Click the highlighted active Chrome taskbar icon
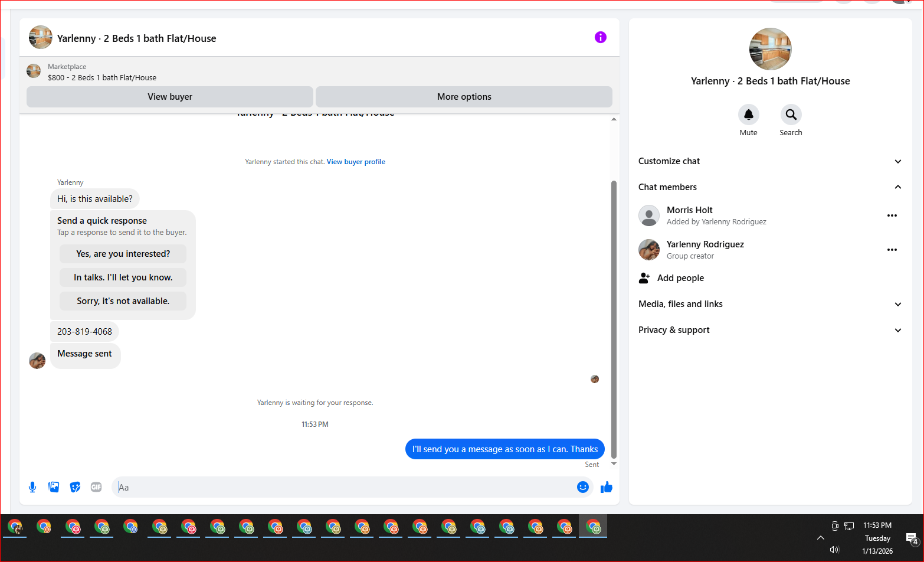The image size is (924, 562). [x=593, y=526]
